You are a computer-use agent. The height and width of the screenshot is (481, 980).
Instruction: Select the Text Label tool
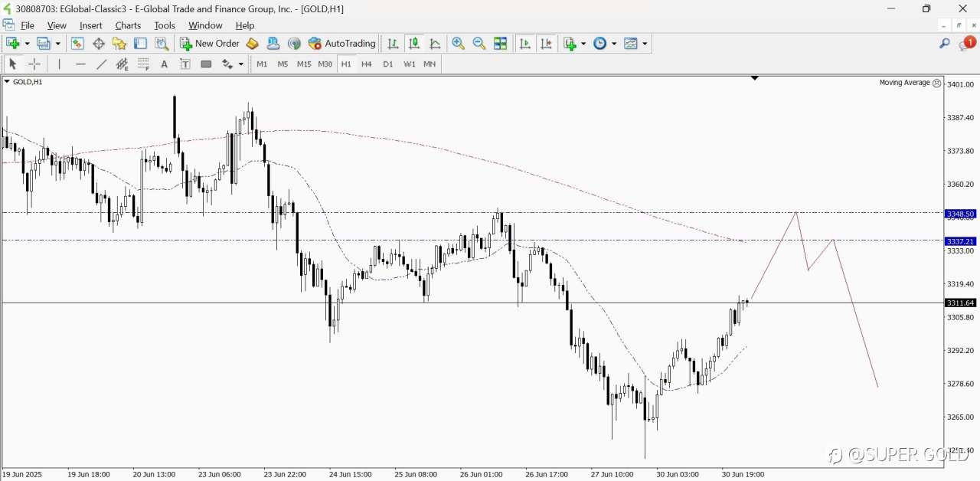185,64
